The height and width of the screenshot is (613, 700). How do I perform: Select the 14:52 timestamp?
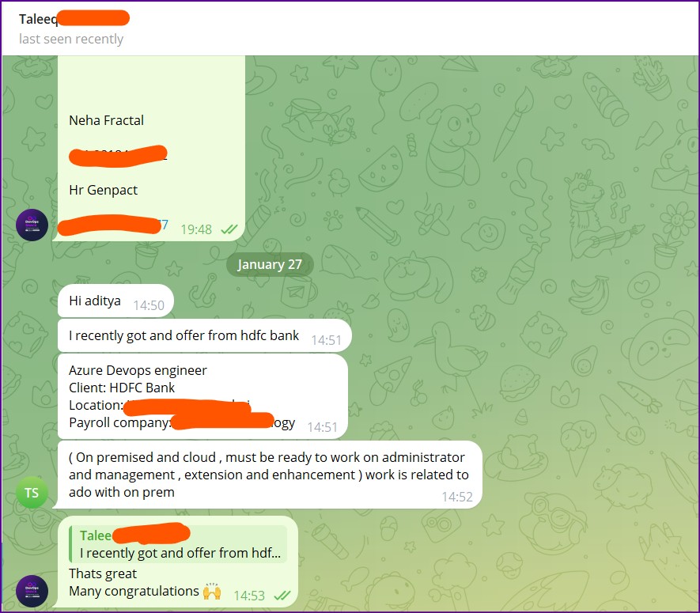456,497
